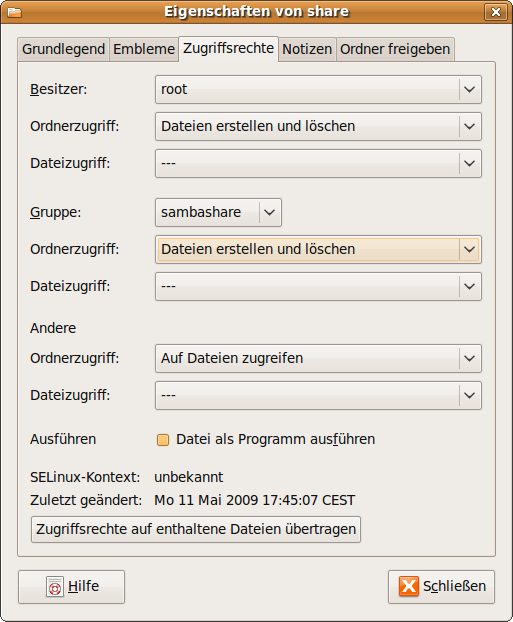513x622 pixels.
Task: Toggle 'Datei als Programm ausführen' checkbox
Action: [163, 440]
